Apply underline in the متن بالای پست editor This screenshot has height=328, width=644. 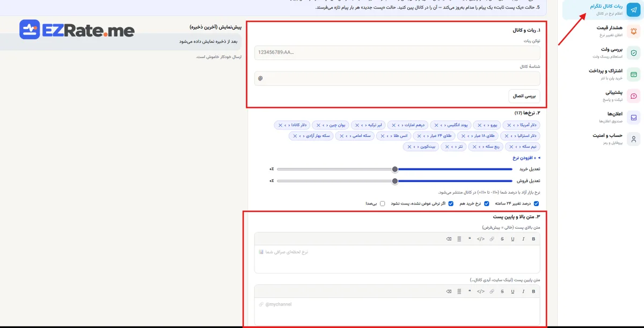[513, 239]
